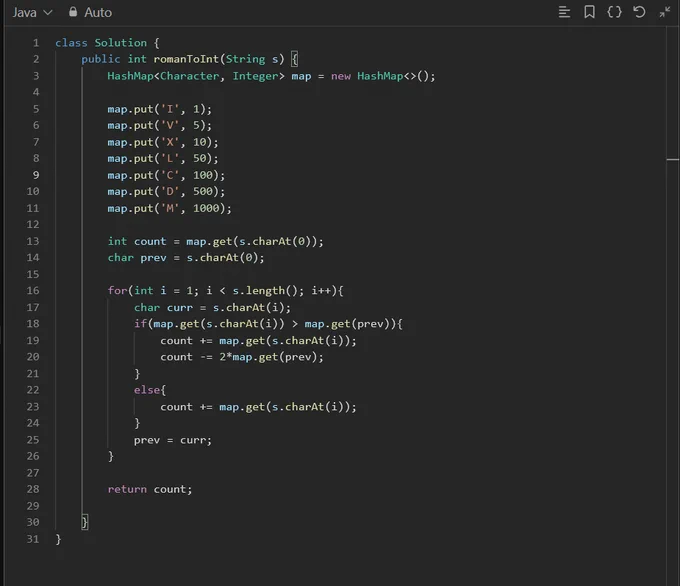Click line number 9 in the gutter
The width and height of the screenshot is (680, 586).
tap(36, 175)
